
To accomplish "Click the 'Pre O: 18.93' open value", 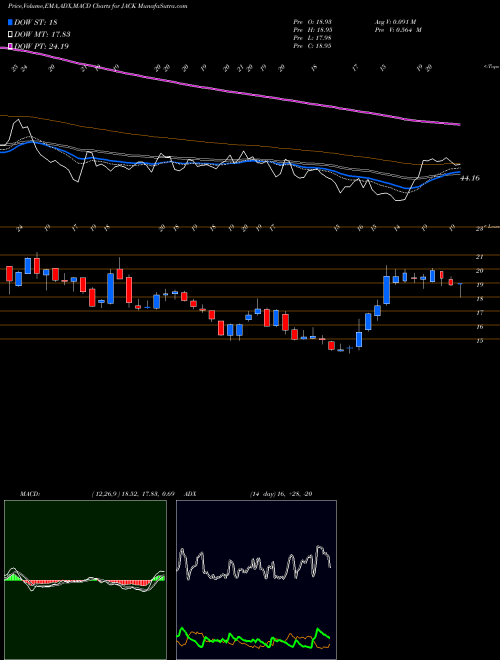I will [x=312, y=22].
